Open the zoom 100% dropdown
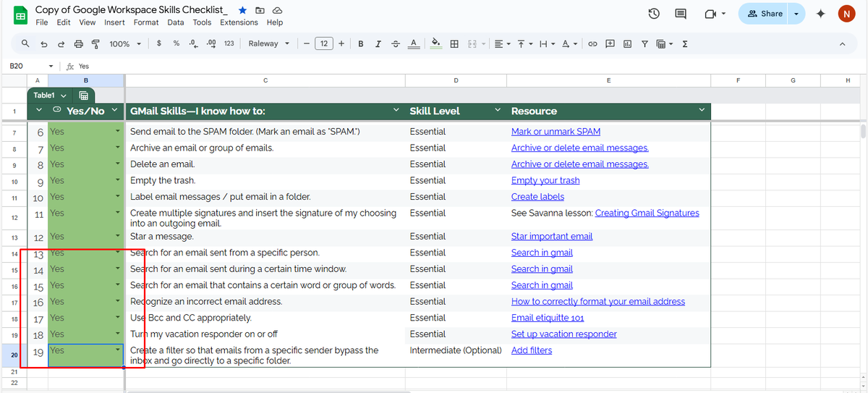Screen dimensions: 868x393 (125, 43)
